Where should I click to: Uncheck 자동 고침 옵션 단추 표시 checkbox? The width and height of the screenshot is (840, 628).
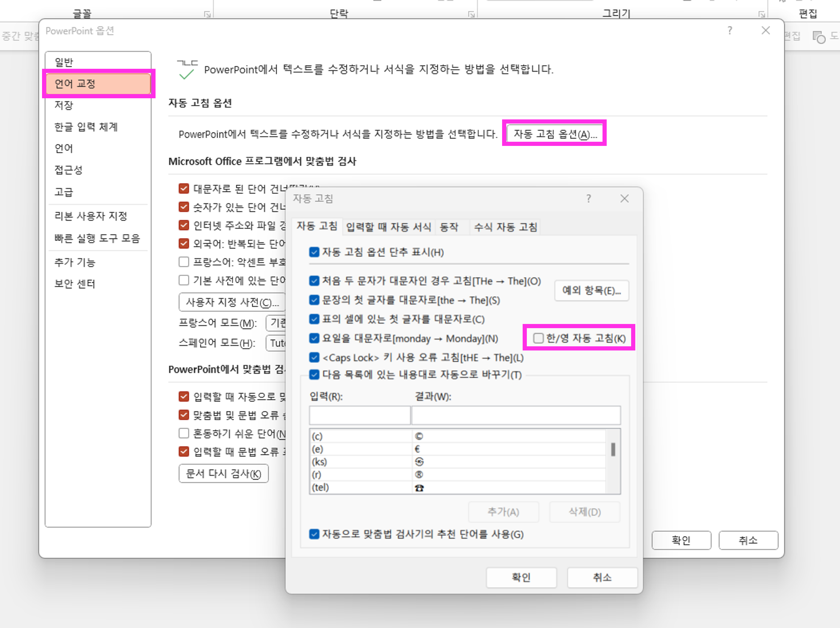[x=314, y=252]
